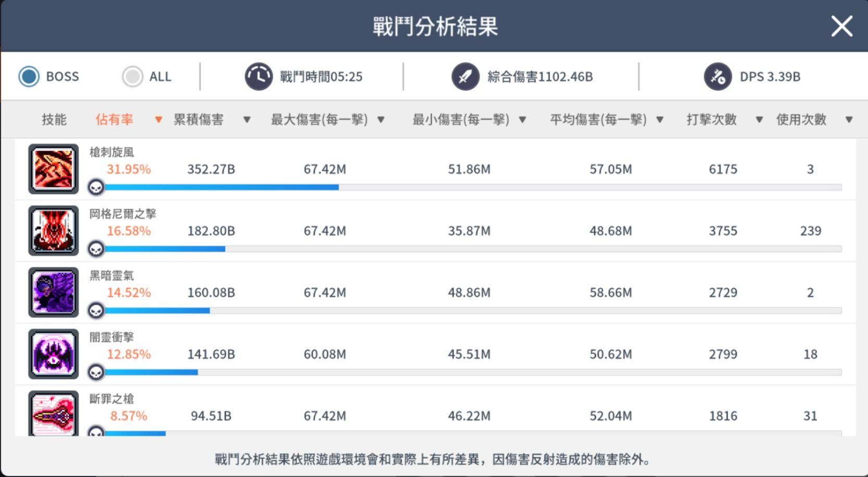Toggle the 累積傷害 sort arrow
This screenshot has width=868, height=477.
point(247,120)
